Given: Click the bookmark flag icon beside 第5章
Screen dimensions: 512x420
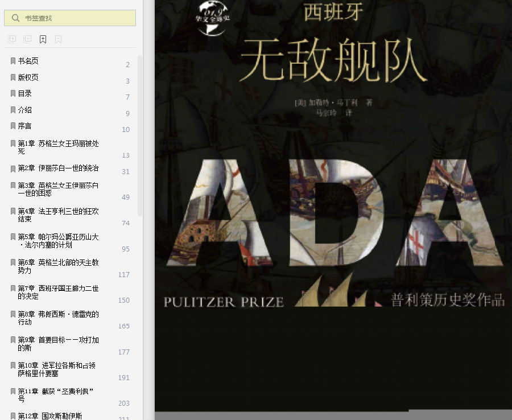Looking at the screenshot, I should [x=13, y=236].
